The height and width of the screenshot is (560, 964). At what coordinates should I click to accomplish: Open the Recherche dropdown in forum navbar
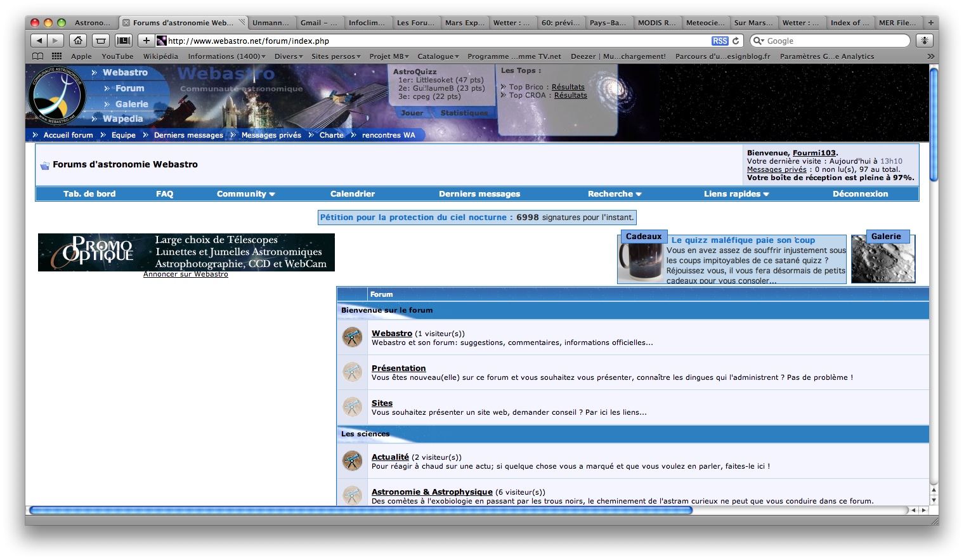point(615,194)
